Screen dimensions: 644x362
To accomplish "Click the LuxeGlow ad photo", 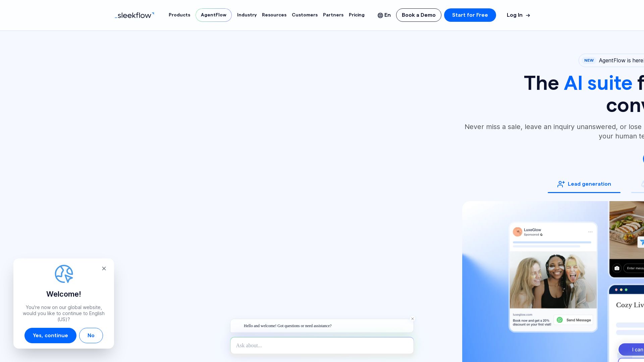I will tap(553, 280).
